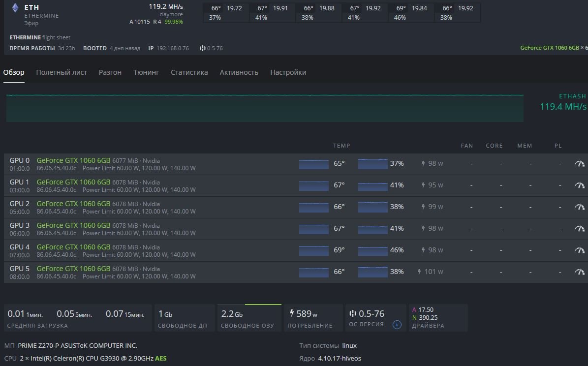Click the 119.2 MH/s hashrate in the header

pyautogui.click(x=166, y=7)
